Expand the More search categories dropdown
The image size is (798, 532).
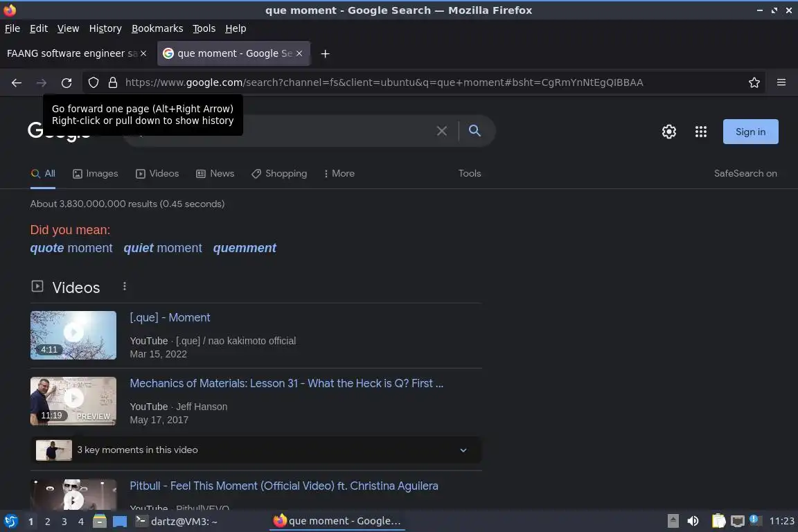(x=339, y=174)
